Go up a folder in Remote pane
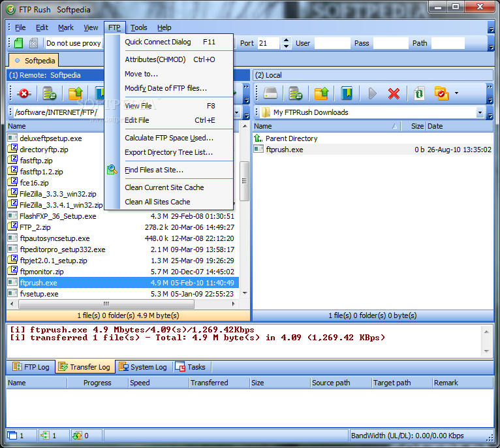Image resolution: width=500 pixels, height=448 pixels. tap(75, 93)
